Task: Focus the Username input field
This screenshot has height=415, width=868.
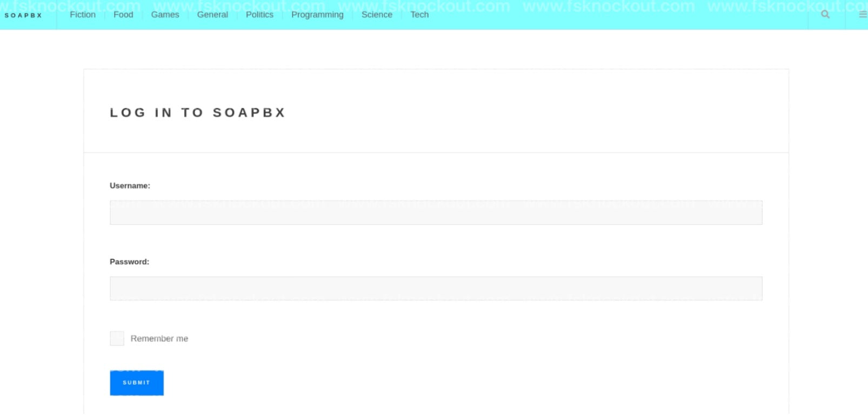Action: [x=436, y=212]
